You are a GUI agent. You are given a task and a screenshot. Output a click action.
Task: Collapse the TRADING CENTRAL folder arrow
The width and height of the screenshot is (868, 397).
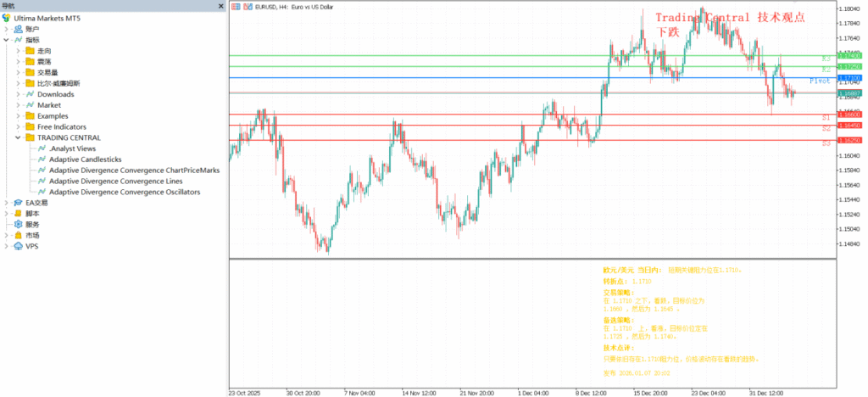tap(19, 137)
